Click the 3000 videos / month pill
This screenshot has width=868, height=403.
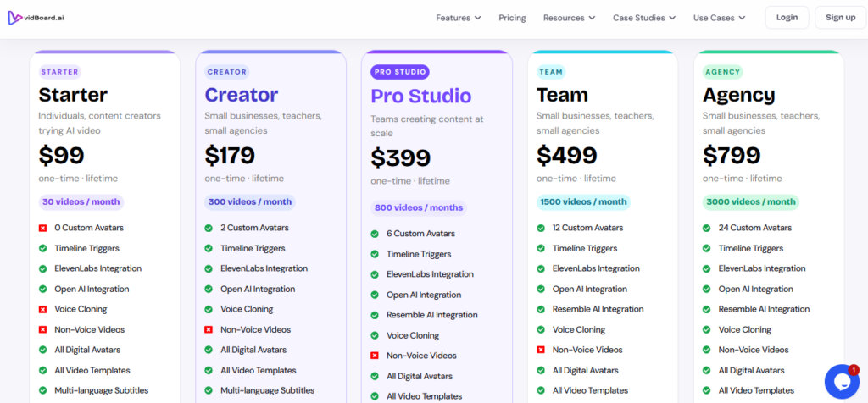(751, 201)
